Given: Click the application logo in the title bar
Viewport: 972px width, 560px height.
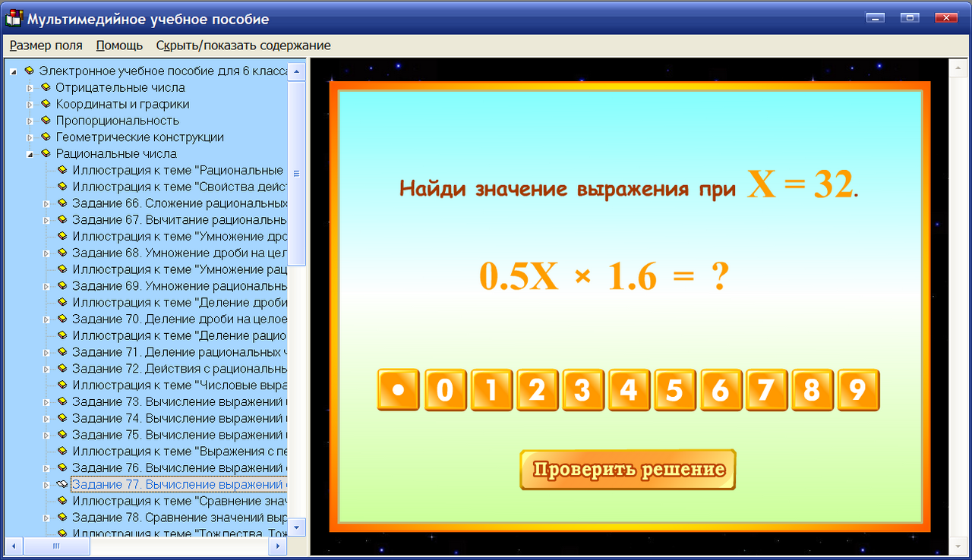Looking at the screenshot, I should point(12,20).
